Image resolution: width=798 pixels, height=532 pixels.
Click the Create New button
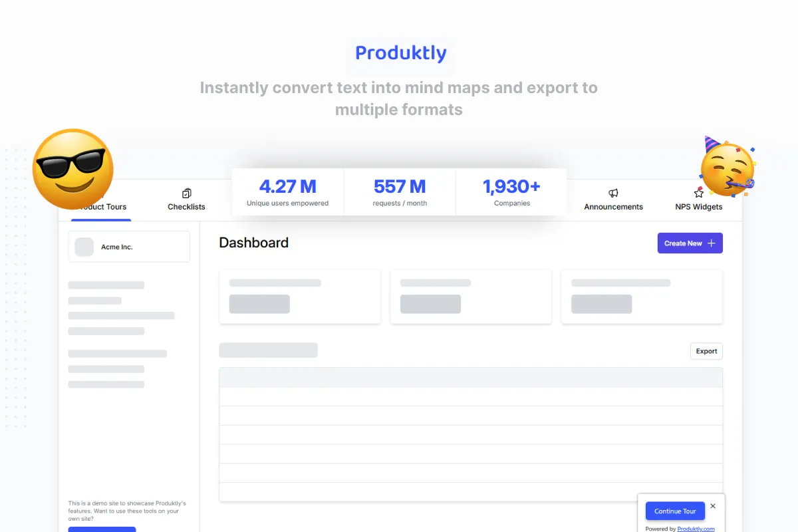click(690, 243)
